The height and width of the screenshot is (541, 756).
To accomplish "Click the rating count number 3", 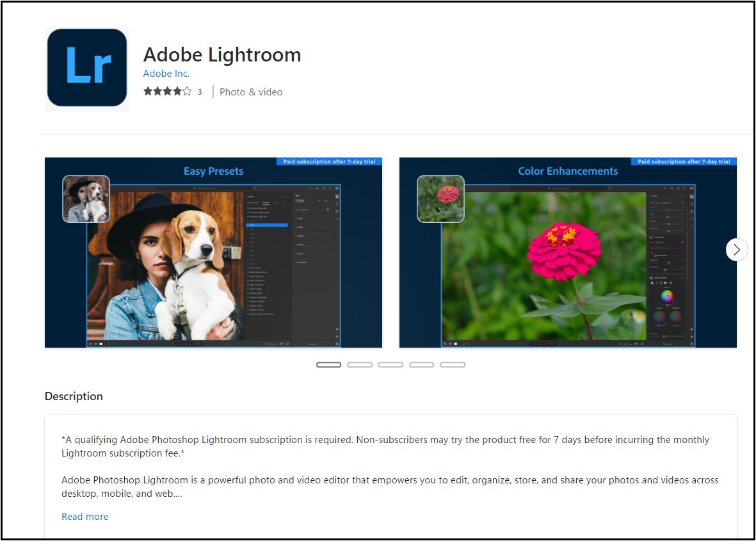I will click(x=200, y=92).
